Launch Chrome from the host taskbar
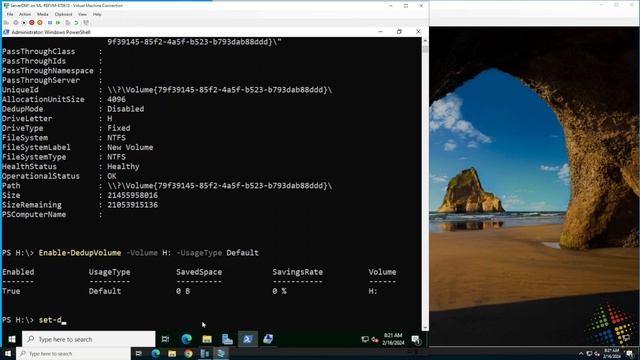This screenshot has height=360, width=640. tap(188, 353)
